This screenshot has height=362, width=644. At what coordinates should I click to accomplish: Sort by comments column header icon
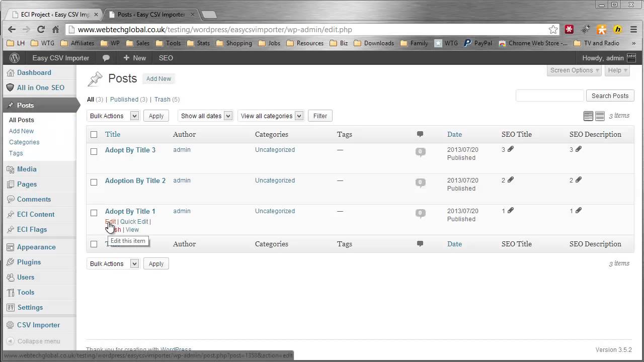(420, 134)
